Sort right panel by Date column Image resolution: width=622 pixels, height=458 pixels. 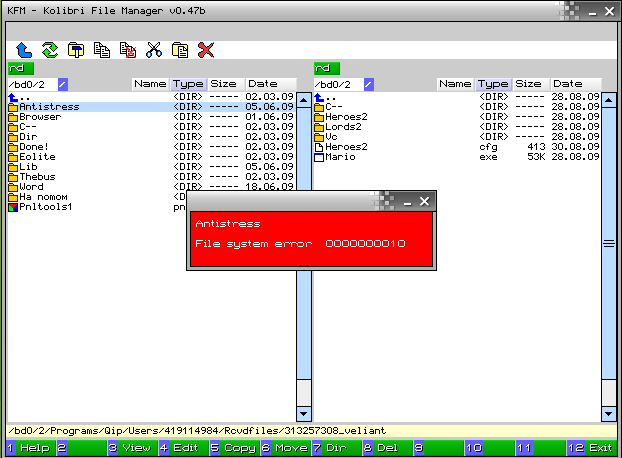point(567,84)
